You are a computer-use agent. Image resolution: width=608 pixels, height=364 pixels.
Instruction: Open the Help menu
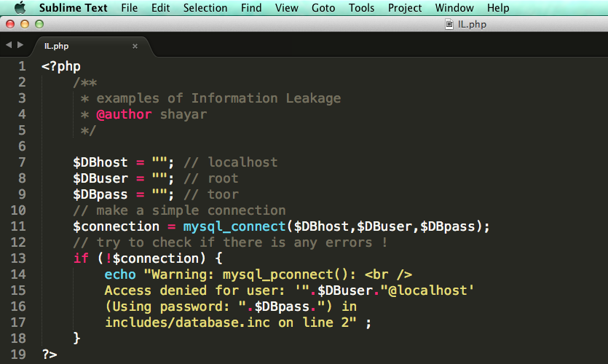pyautogui.click(x=498, y=8)
